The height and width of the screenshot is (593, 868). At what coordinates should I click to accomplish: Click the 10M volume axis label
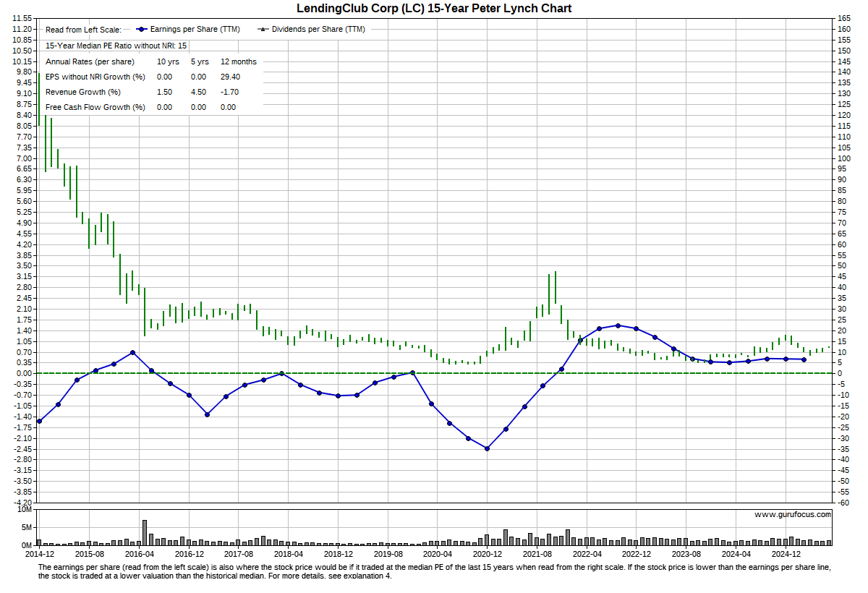click(23, 510)
